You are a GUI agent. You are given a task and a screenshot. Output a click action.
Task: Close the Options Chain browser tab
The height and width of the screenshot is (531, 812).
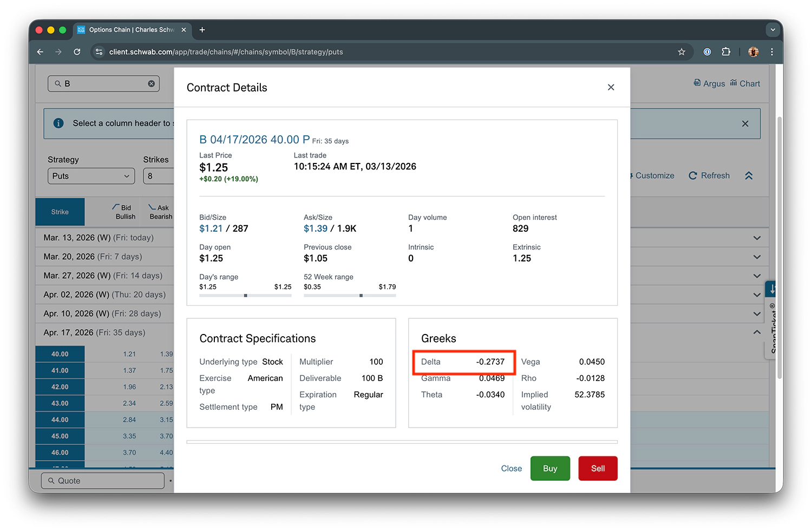184,30
